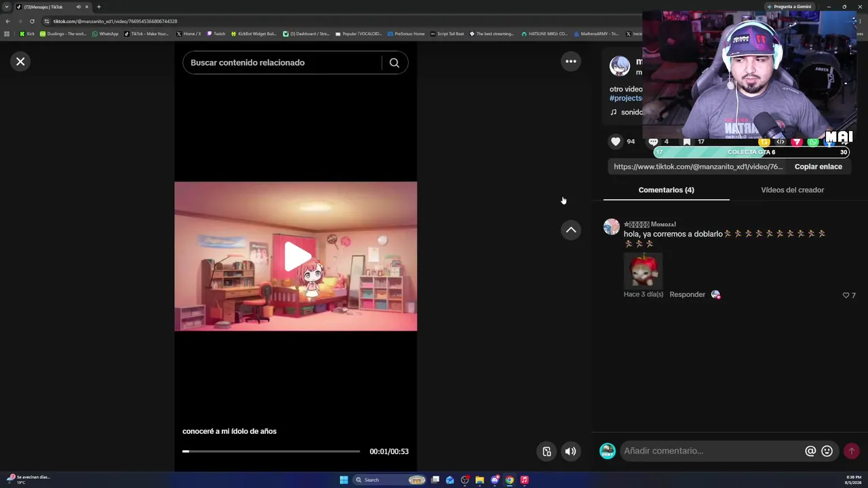This screenshot has width=868, height=488.
Task: Open the apple cat sticker in the comment
Action: tap(643, 270)
